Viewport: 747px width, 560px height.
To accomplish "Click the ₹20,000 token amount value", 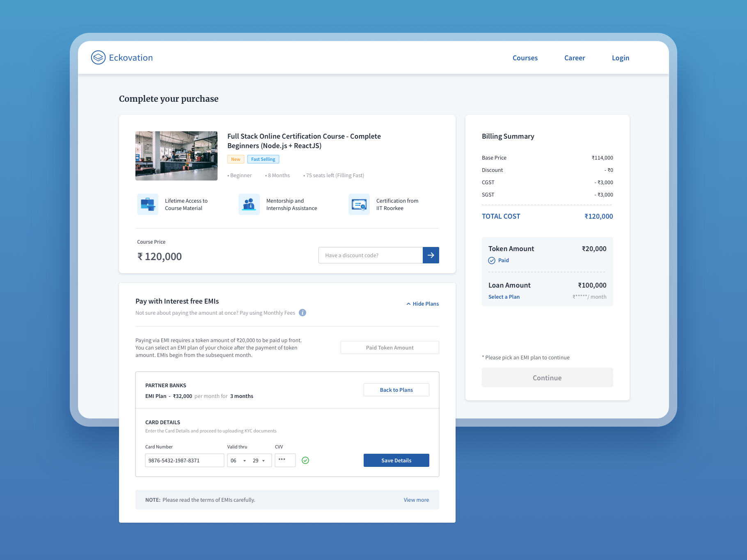I will click(x=594, y=249).
